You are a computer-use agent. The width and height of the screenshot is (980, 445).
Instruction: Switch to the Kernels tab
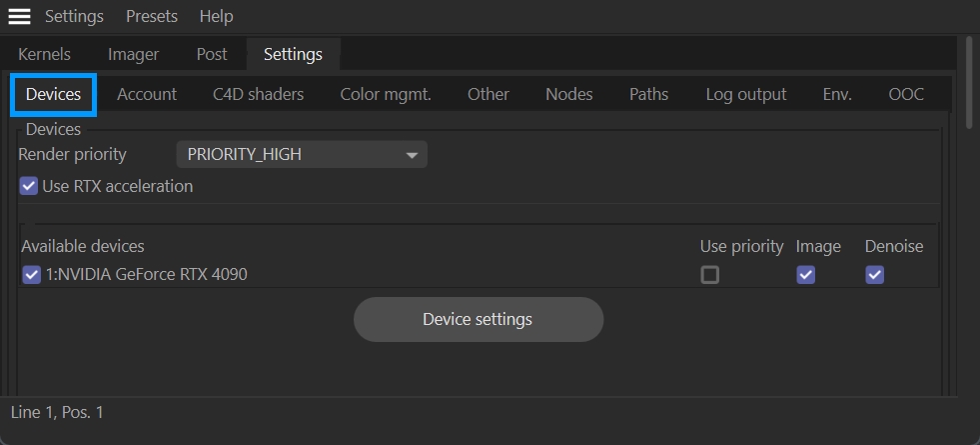pyautogui.click(x=45, y=54)
